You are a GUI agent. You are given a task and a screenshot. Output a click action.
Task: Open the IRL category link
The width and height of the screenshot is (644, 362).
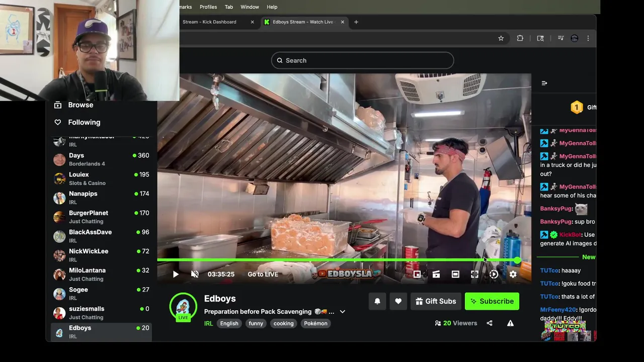pos(208,323)
